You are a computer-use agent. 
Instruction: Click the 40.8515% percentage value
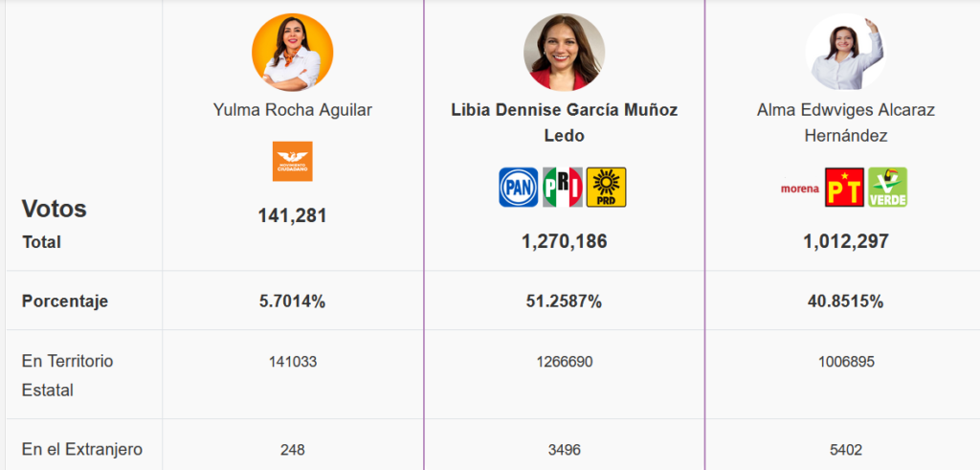tap(845, 302)
